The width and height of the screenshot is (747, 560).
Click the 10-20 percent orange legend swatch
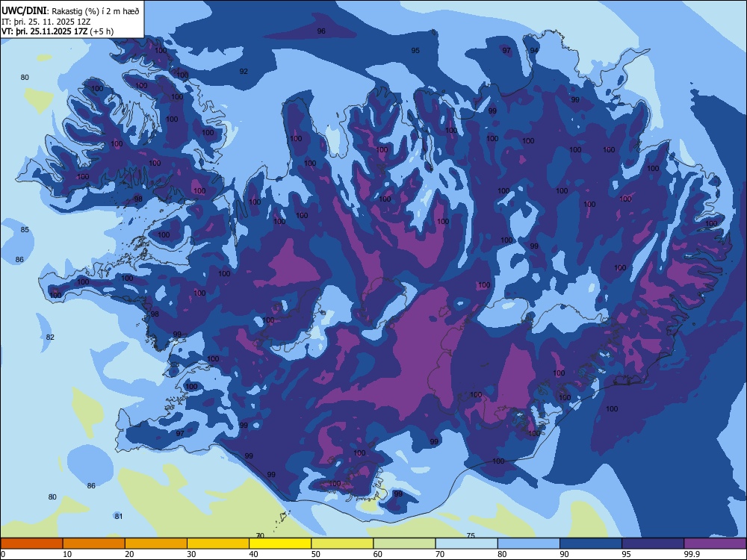[x=94, y=544]
